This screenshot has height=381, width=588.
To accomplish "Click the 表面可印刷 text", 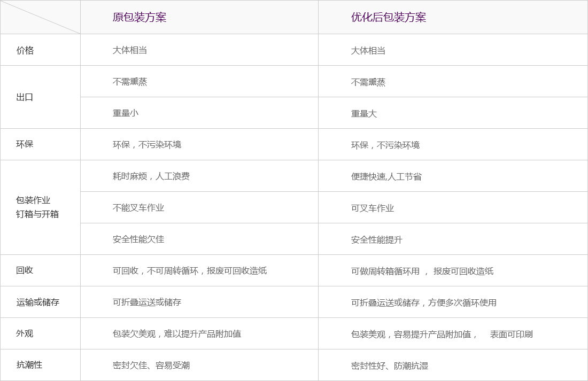I will pos(512,335).
